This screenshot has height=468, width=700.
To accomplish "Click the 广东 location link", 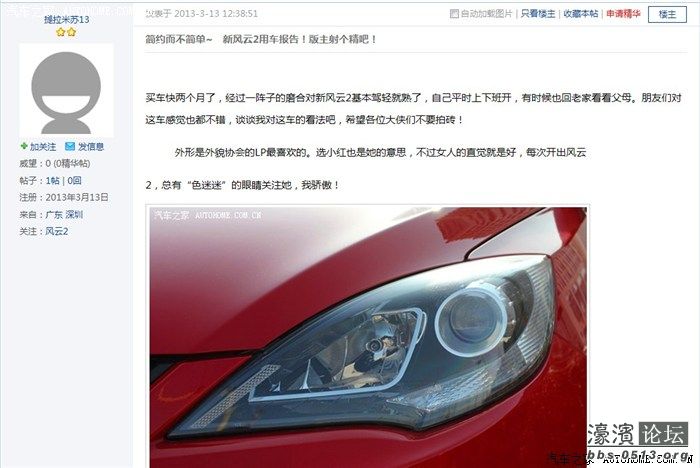I will [54, 214].
